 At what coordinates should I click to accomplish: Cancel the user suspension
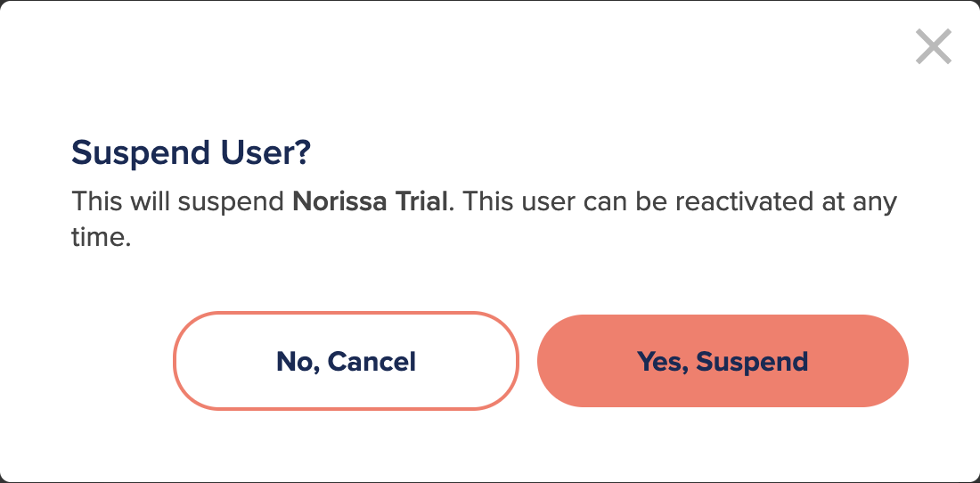(346, 361)
